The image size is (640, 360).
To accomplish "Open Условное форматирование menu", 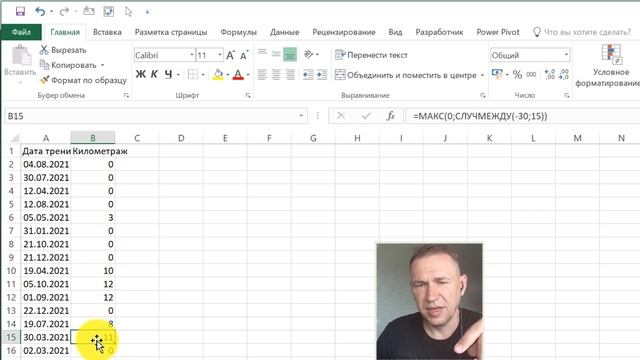I will click(609, 66).
